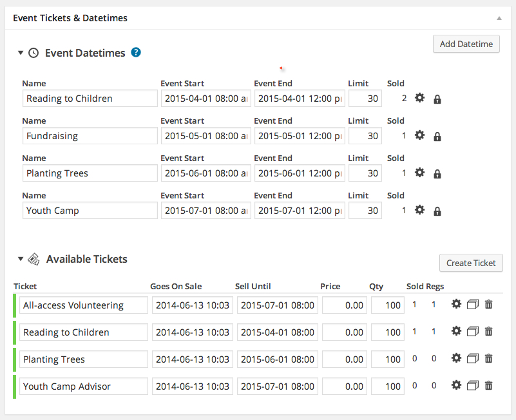Collapse the Event Datetimes section

point(21,53)
